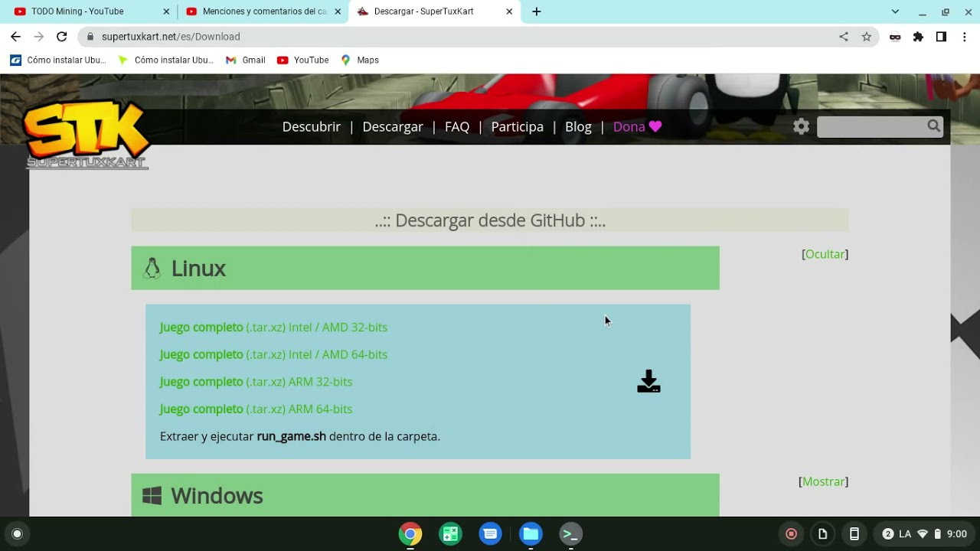Launch Chrome from the shelf
The height and width of the screenshot is (551, 980).
click(410, 534)
